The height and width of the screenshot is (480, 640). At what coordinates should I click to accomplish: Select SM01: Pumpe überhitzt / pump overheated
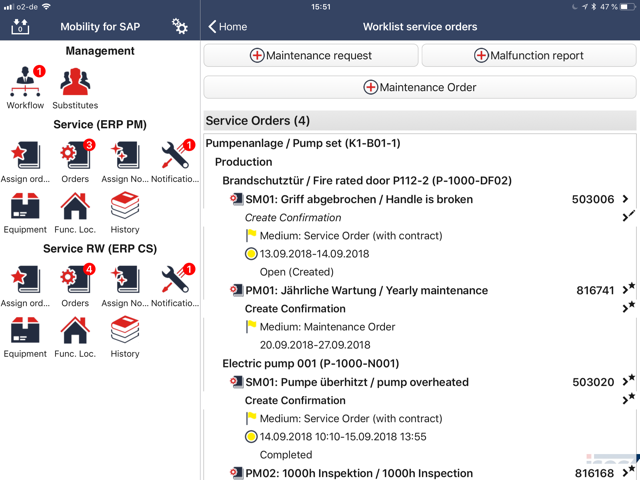pos(357,382)
